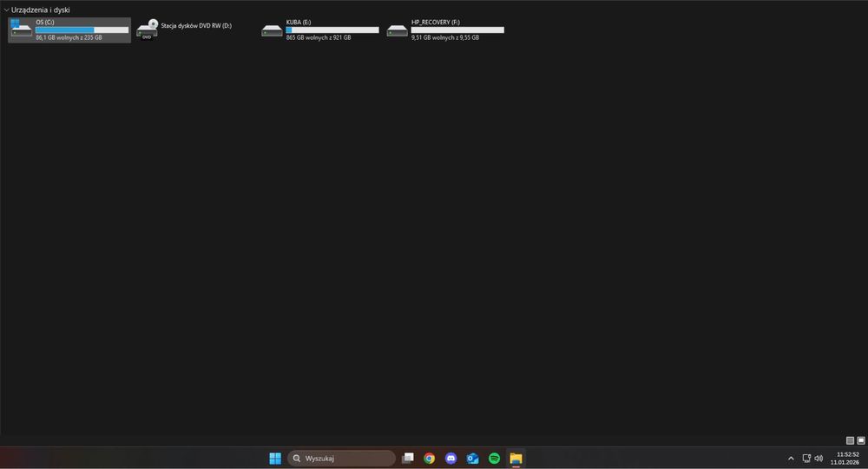Click '865 GB wolnych z 921 GB' text
This screenshot has width=868, height=469.
319,37
